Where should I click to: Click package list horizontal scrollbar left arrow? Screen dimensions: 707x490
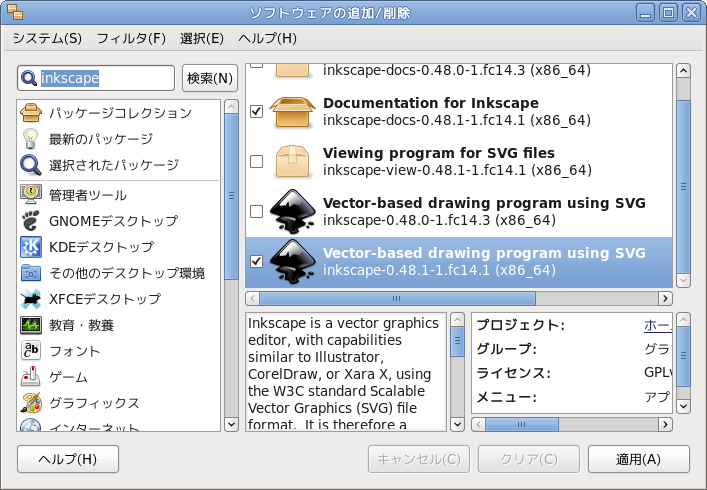pyautogui.click(x=252, y=298)
